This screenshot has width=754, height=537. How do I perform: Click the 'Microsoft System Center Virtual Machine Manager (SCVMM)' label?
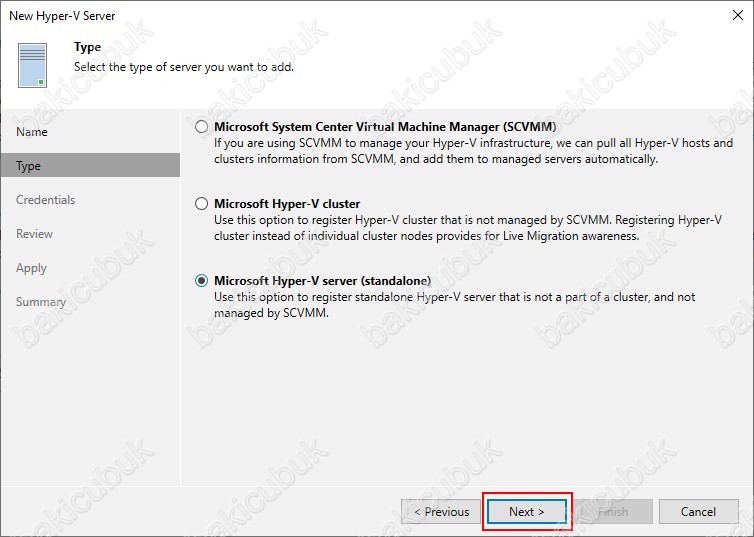pyautogui.click(x=385, y=127)
